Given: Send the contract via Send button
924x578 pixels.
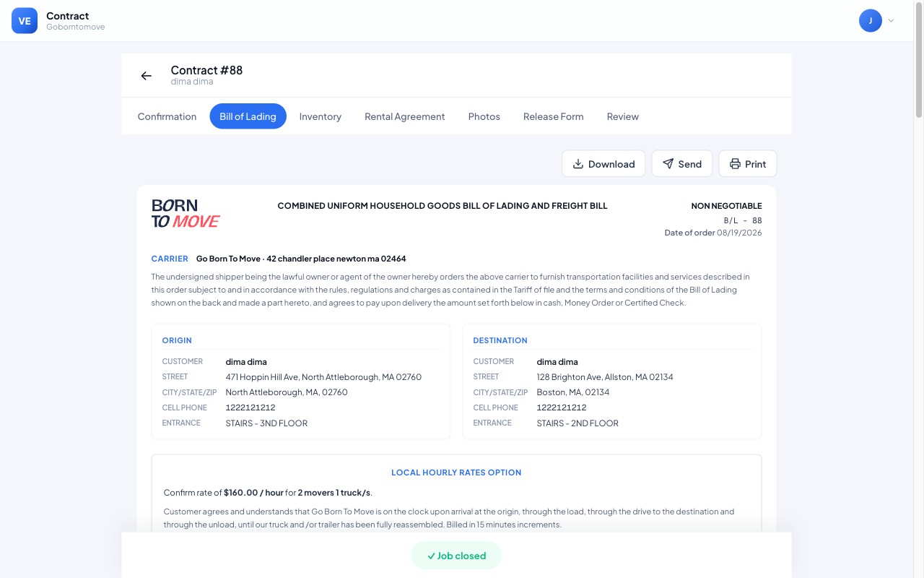Looking at the screenshot, I should [x=682, y=164].
